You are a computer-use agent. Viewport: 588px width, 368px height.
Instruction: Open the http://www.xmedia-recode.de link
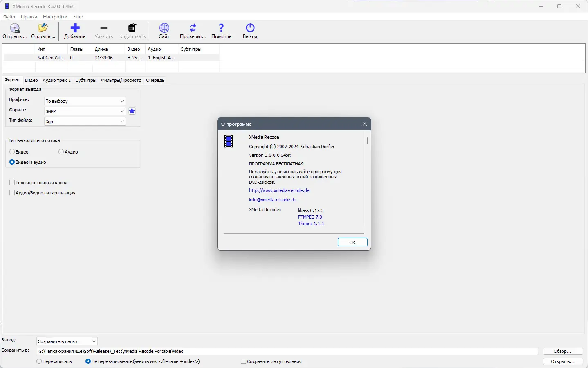279,190
